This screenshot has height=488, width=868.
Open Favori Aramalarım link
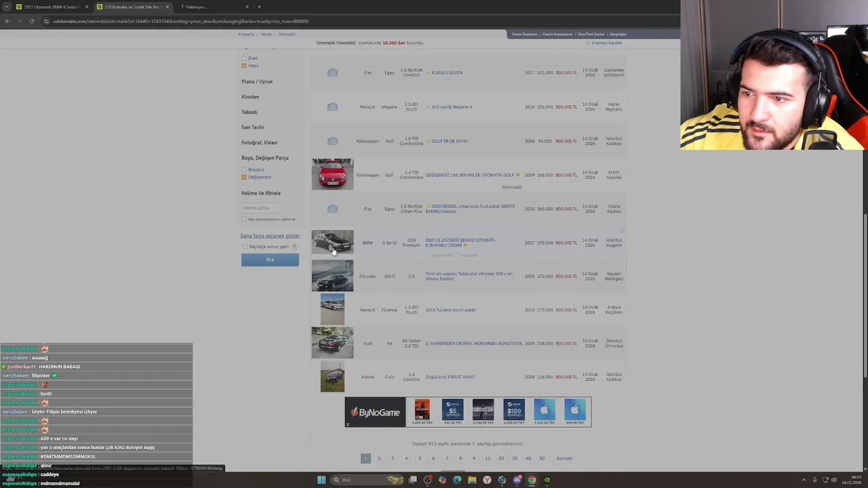tap(557, 34)
